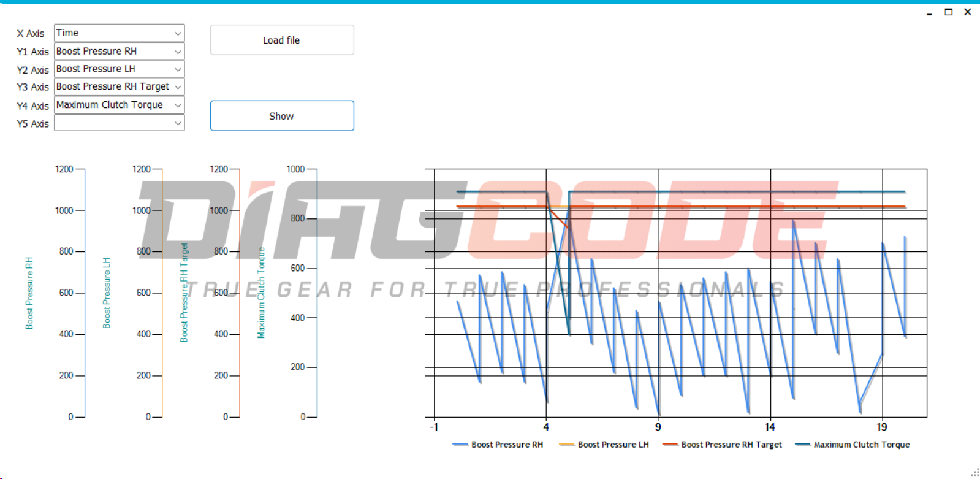Click the x-axis tick label -1
The width and height of the screenshot is (980, 479).
click(x=434, y=427)
